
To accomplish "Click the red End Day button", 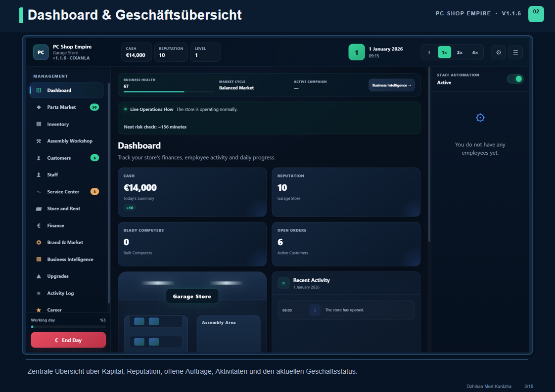I will [68, 340].
